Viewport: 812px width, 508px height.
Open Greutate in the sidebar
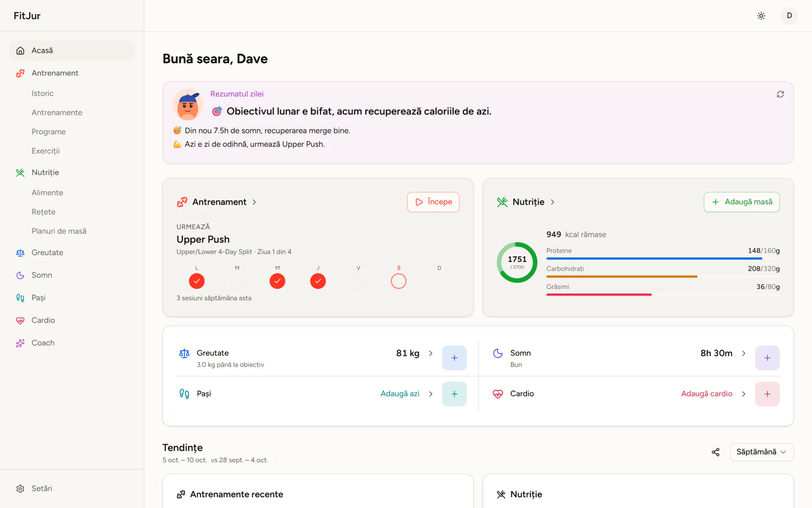coord(72,252)
